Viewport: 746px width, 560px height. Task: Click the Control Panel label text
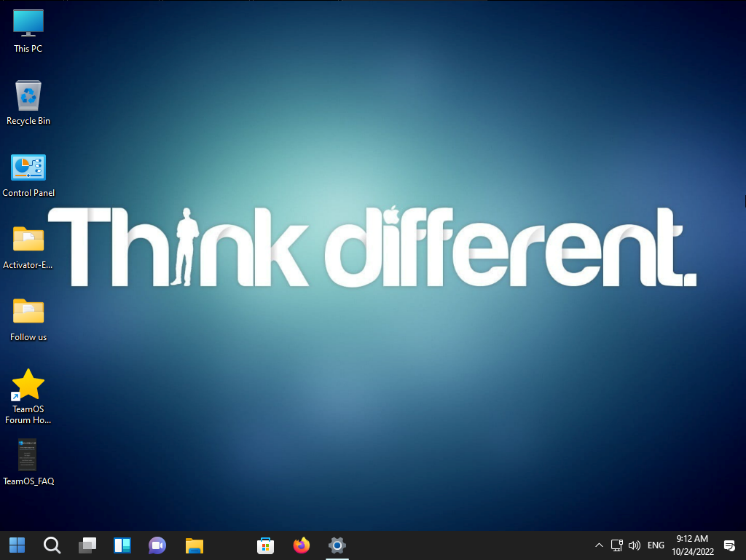(x=28, y=192)
